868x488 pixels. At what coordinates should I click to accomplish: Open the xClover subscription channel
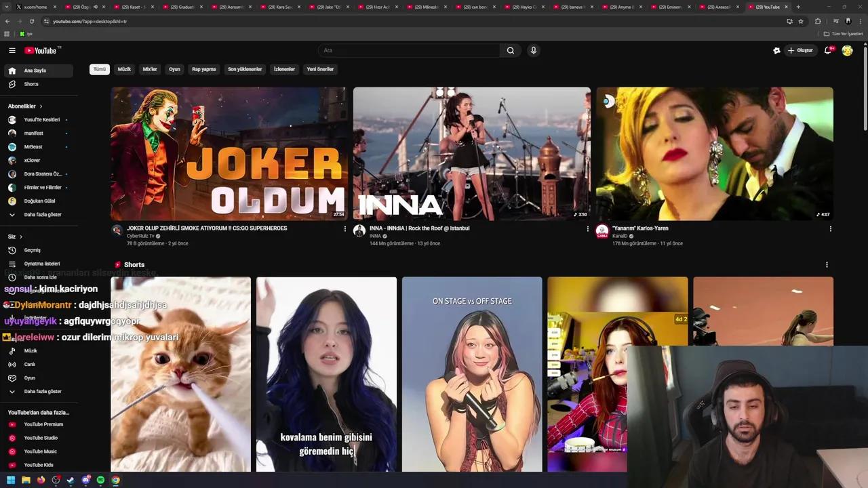[37, 161]
